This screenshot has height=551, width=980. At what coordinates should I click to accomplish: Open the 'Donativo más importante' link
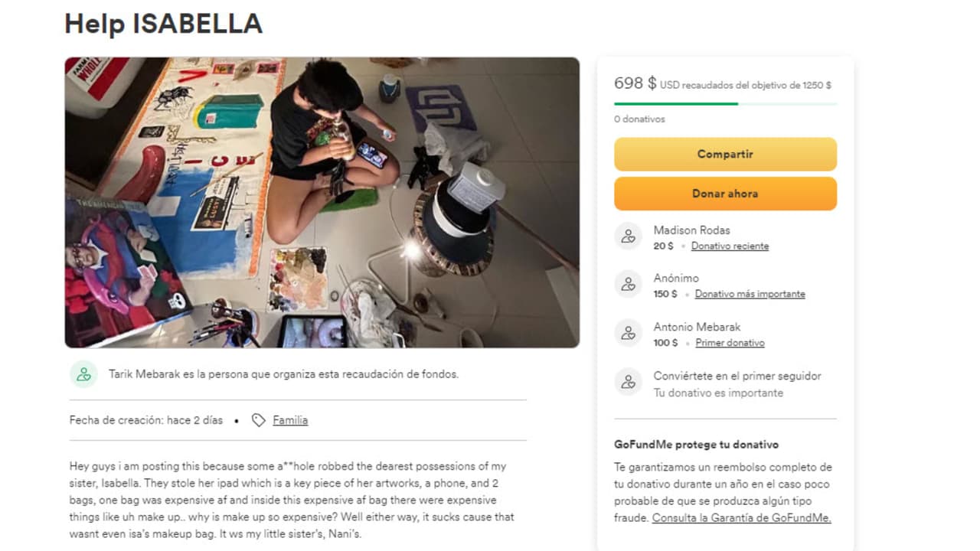click(750, 293)
